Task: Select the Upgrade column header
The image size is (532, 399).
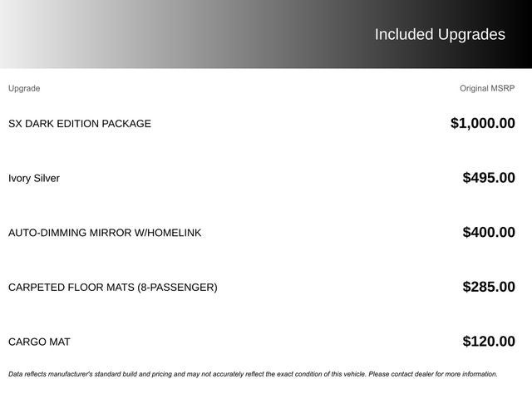Action: (x=24, y=88)
